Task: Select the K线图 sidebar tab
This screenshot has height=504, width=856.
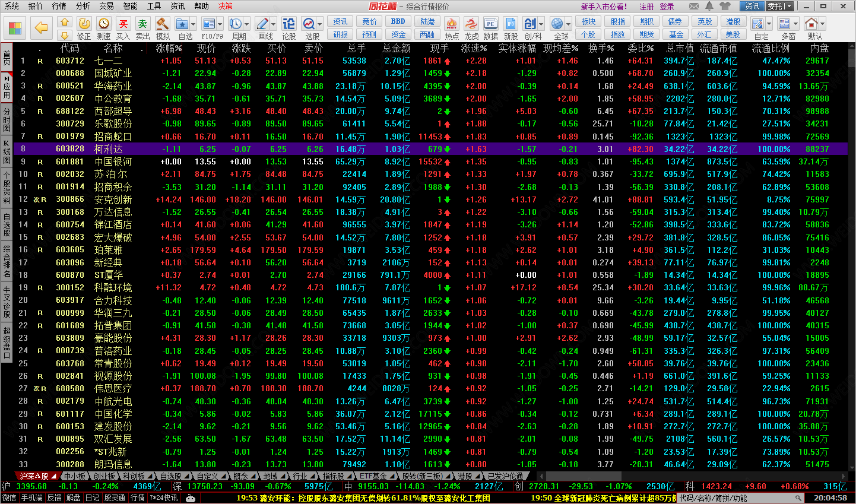Action: [x=7, y=152]
